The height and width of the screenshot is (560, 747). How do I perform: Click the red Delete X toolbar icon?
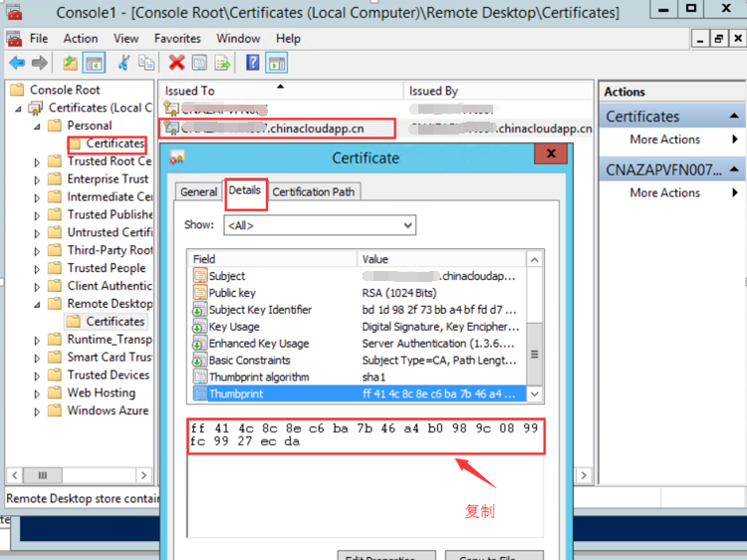(x=176, y=63)
